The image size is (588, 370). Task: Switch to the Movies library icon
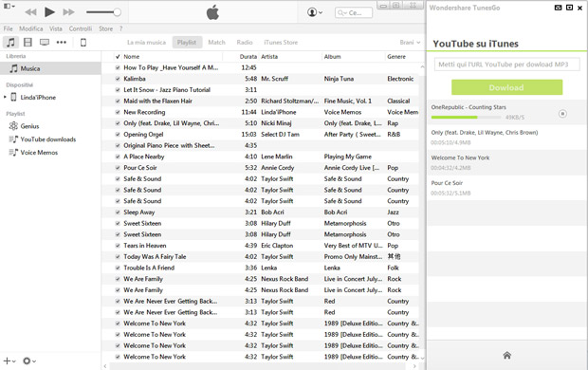click(x=28, y=43)
